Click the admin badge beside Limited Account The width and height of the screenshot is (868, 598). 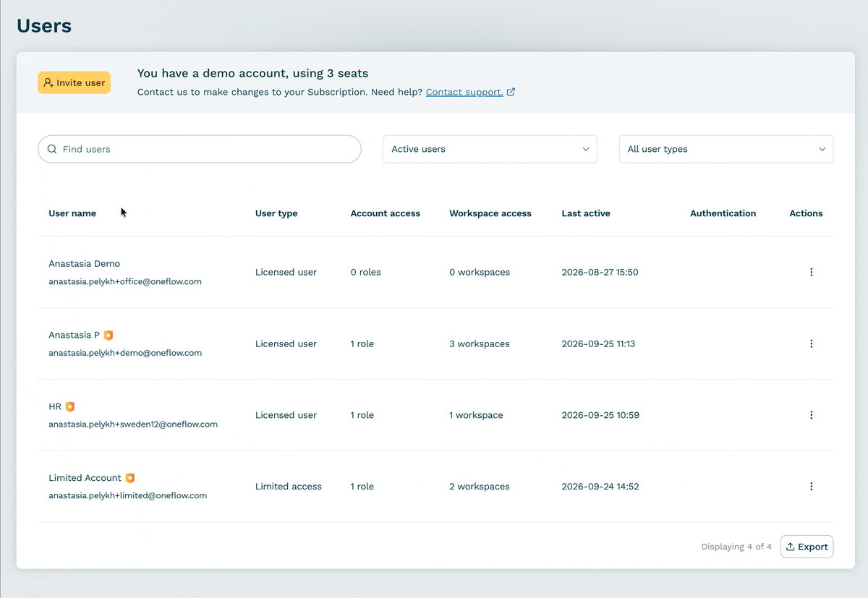130,478
